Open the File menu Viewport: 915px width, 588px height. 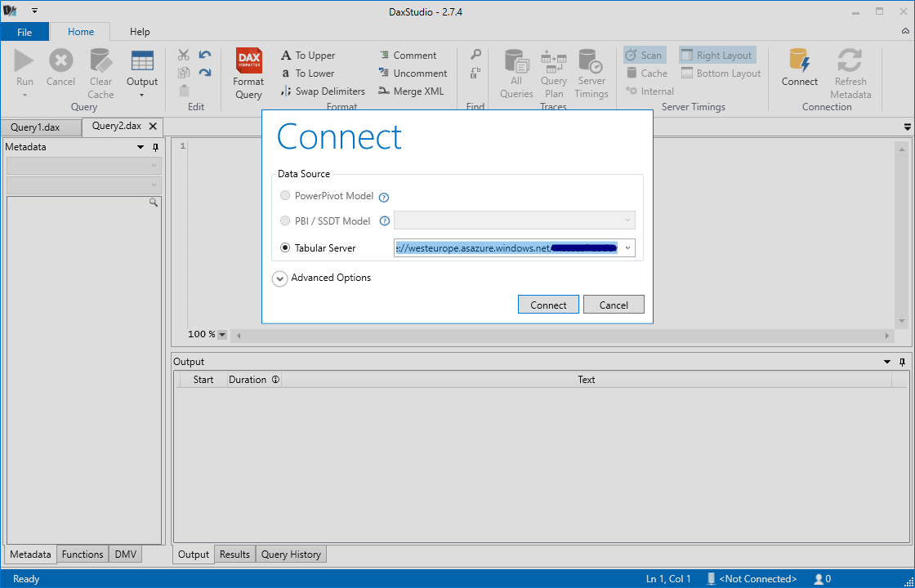(x=25, y=32)
